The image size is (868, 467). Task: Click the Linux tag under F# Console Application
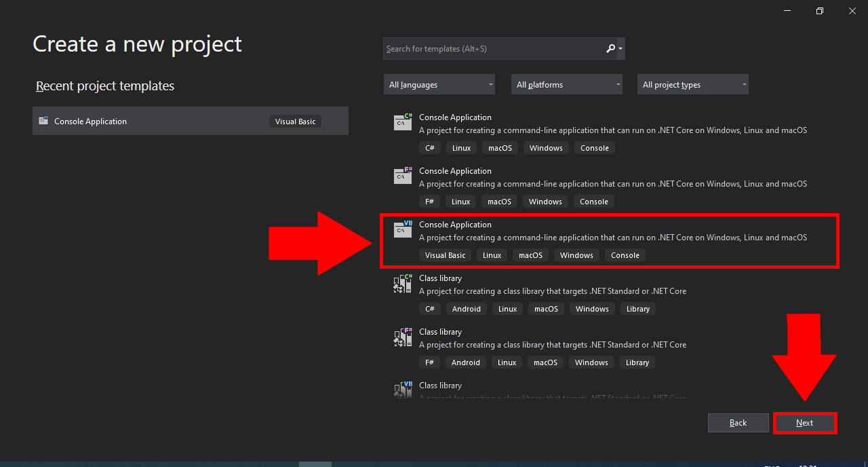461,202
